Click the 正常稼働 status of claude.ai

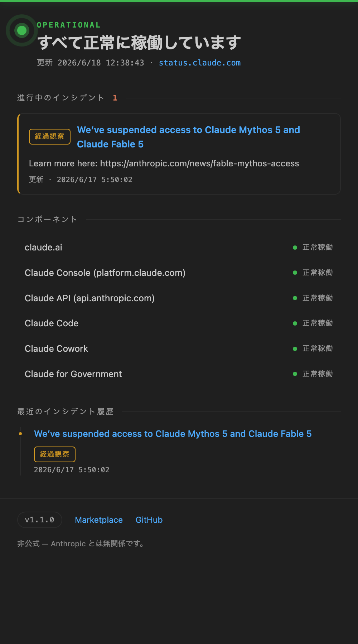click(x=318, y=247)
